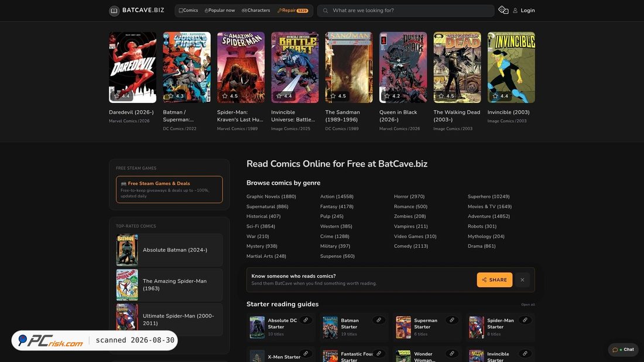Click the orange SHARE button
The image size is (644, 362).
[495, 280]
